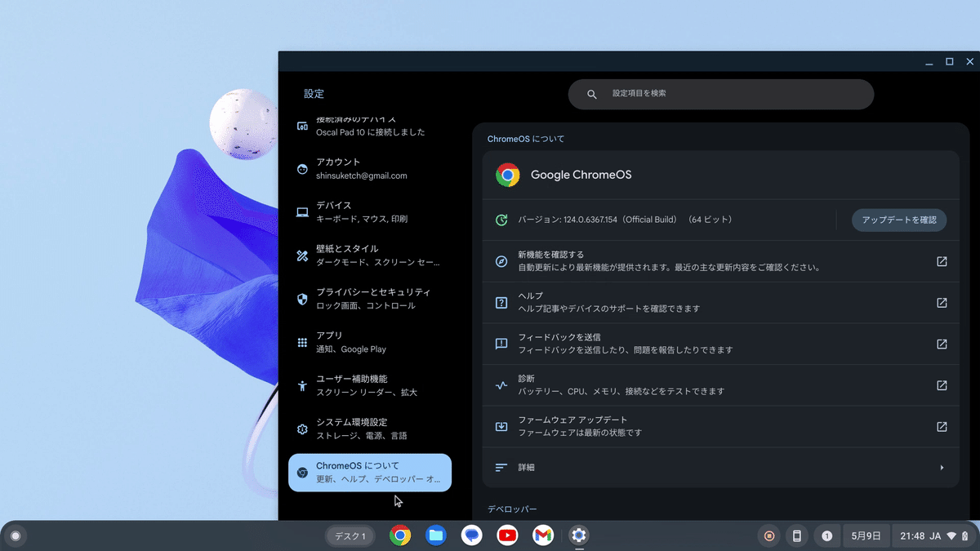Click the download icon for ファームウェア アップデート
The image size is (980, 551).
coord(501,426)
